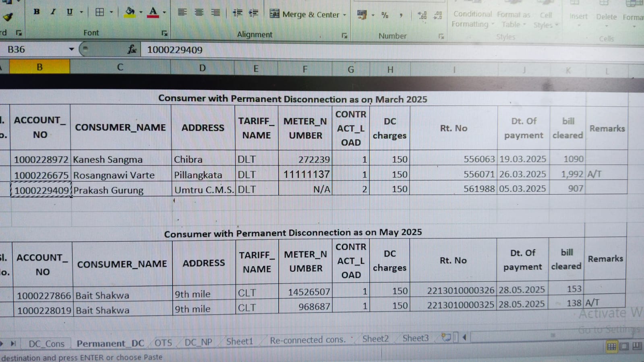The height and width of the screenshot is (362, 644).
Task: Center text horizontally
Action: pos(199,12)
